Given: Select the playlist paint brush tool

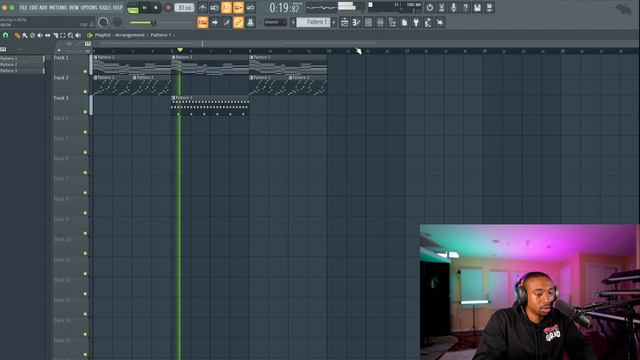Looking at the screenshot, I should pos(25,36).
